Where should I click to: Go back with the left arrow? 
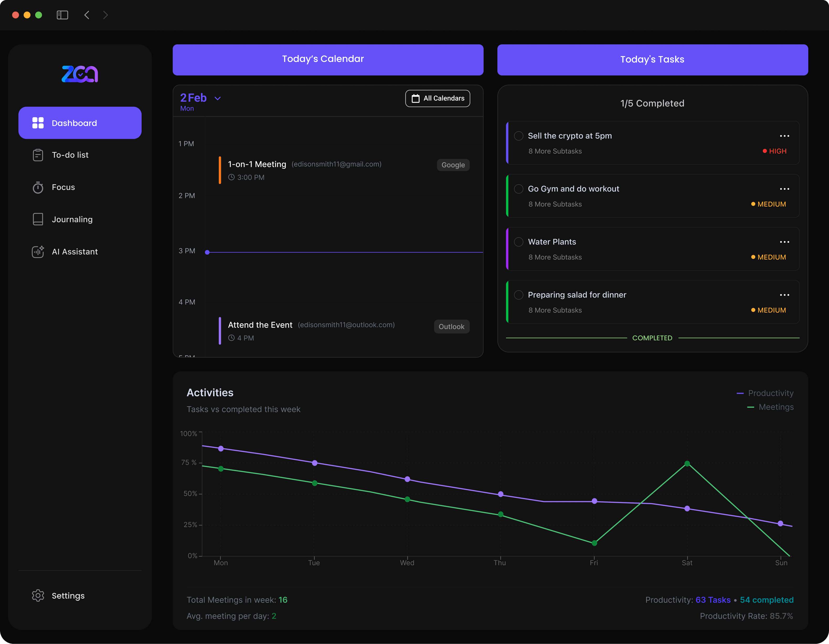87,15
